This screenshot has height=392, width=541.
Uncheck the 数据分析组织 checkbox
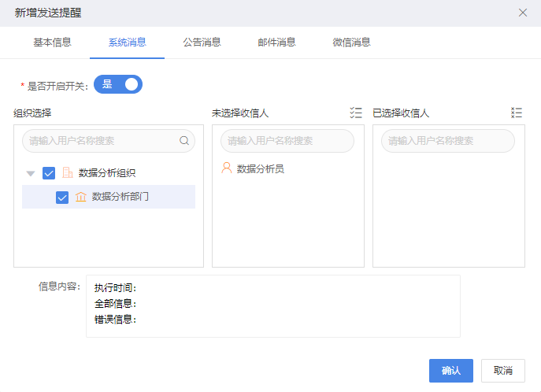click(x=49, y=172)
